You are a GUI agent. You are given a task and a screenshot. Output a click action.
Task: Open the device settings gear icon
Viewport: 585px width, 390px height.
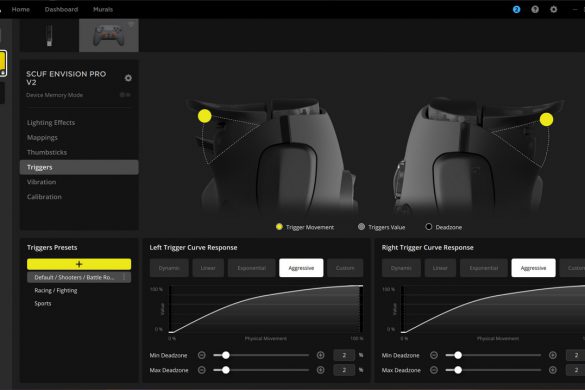point(128,78)
